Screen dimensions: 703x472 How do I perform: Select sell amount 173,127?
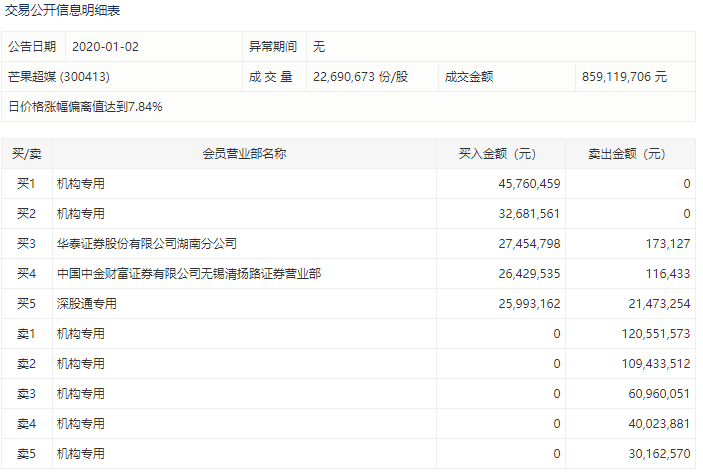coord(668,244)
